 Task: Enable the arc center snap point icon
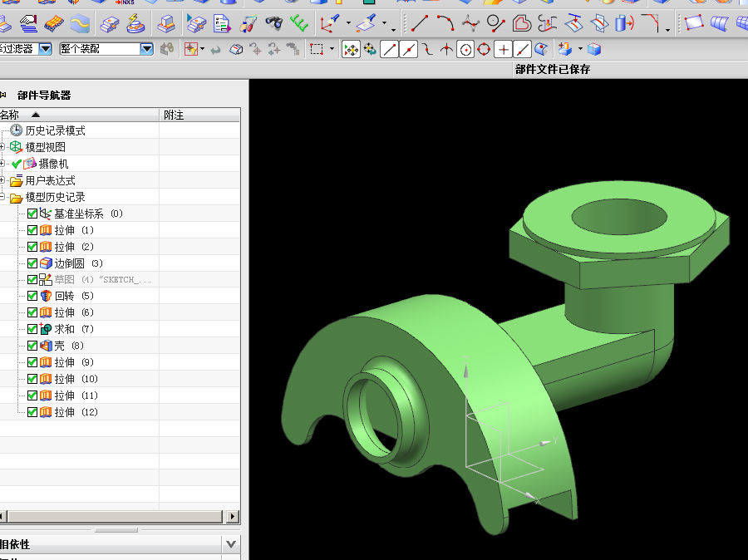coord(465,50)
